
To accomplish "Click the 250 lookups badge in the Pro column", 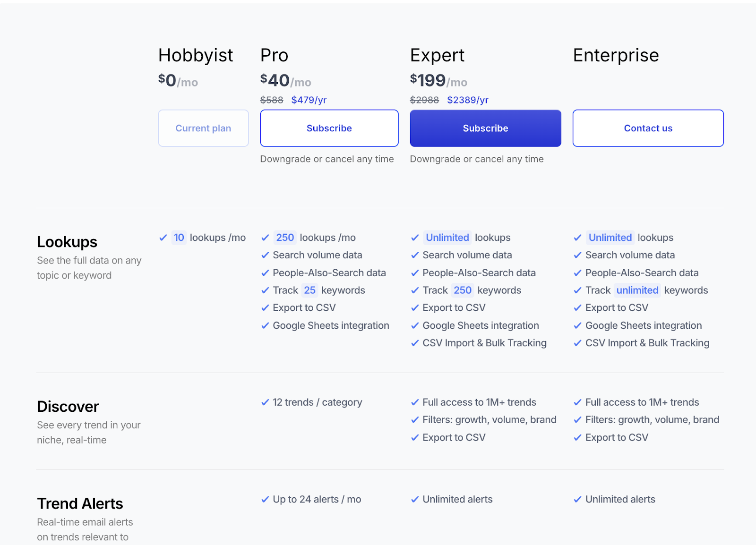I will point(285,238).
